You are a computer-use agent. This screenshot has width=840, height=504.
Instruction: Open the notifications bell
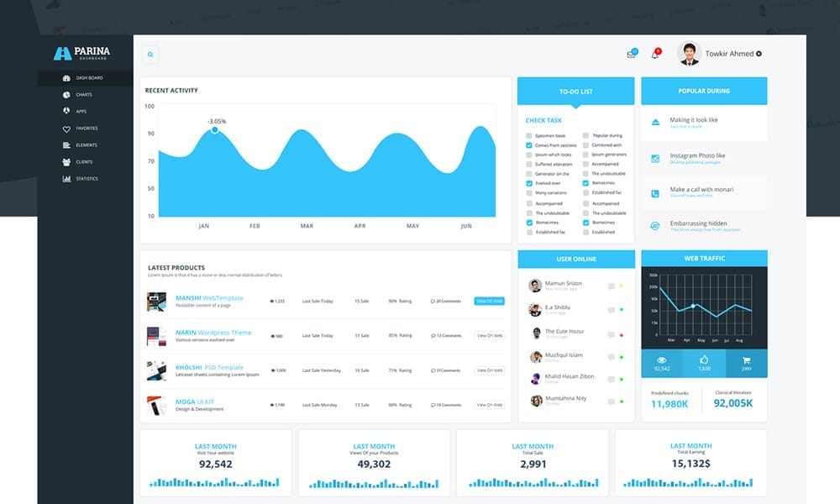click(655, 55)
